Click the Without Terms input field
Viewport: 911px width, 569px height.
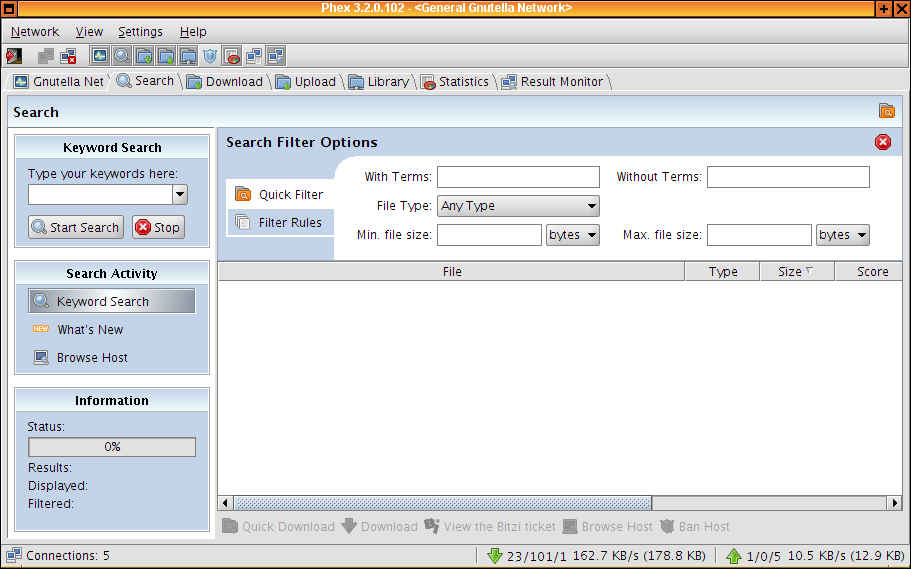(788, 177)
